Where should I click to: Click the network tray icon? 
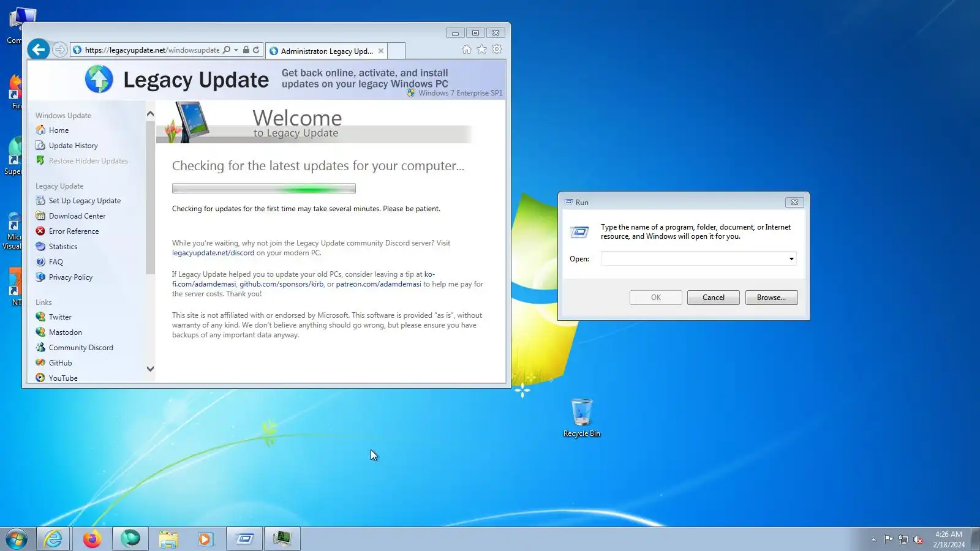click(x=903, y=539)
